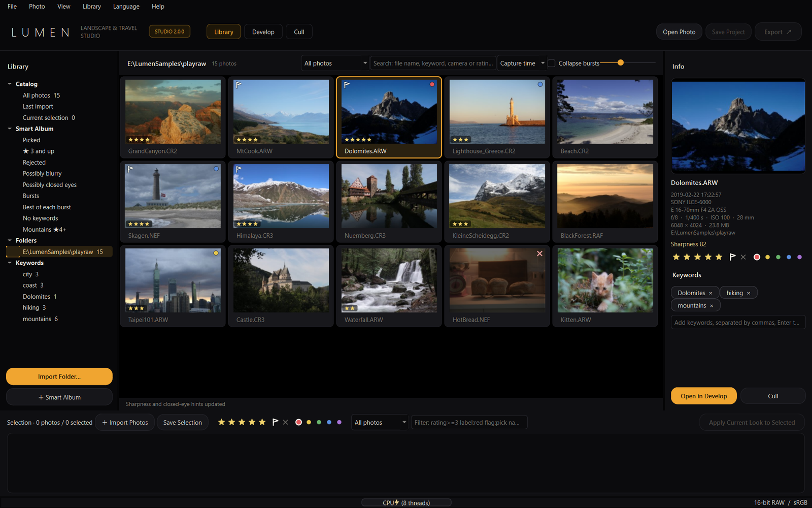Viewport: 812px width, 508px height.
Task: Click the yellow label dot on Taipei101.ARW
Action: [216, 253]
